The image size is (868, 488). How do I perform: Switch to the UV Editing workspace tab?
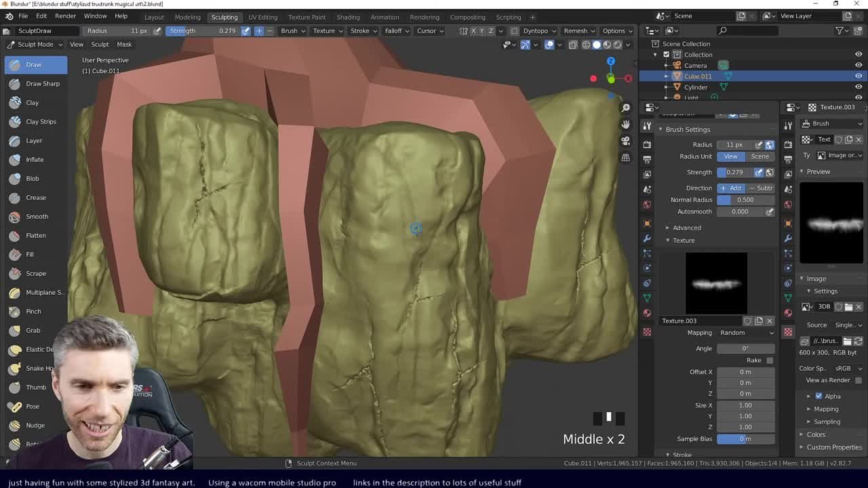click(262, 17)
